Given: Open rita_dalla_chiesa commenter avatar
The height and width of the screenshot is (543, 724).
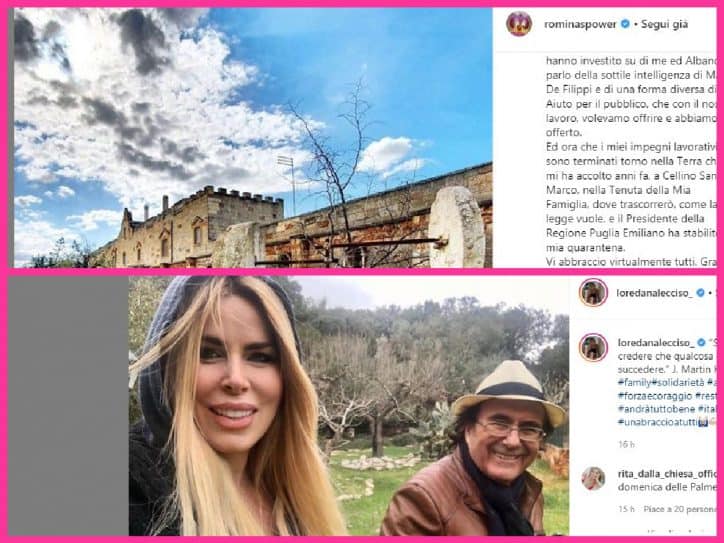Looking at the screenshot, I should coord(593,478).
